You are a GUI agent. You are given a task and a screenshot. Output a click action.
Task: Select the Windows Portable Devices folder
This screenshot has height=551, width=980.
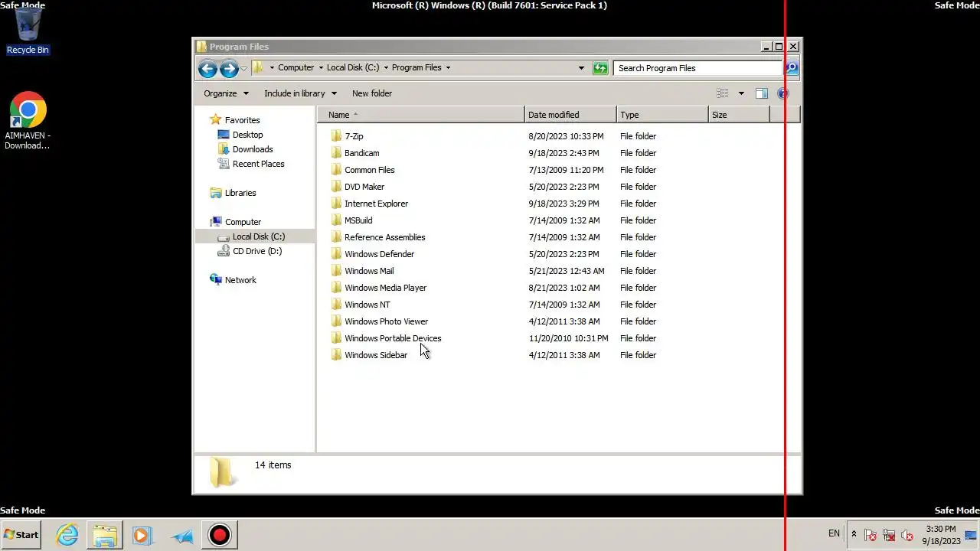(x=393, y=338)
